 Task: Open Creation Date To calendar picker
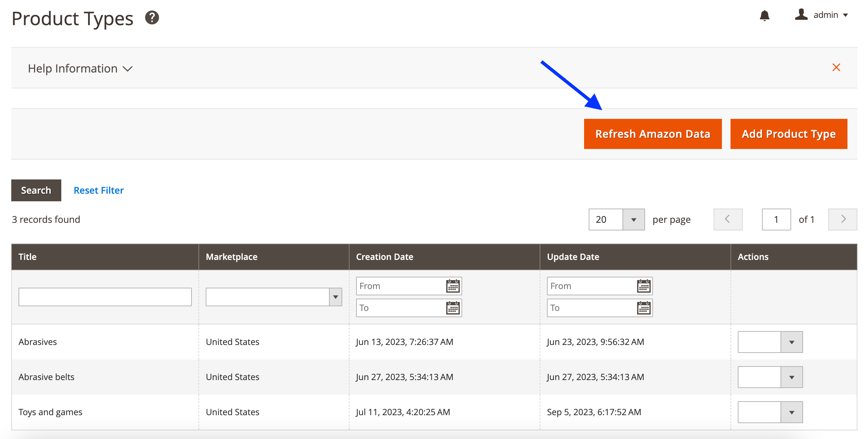453,308
